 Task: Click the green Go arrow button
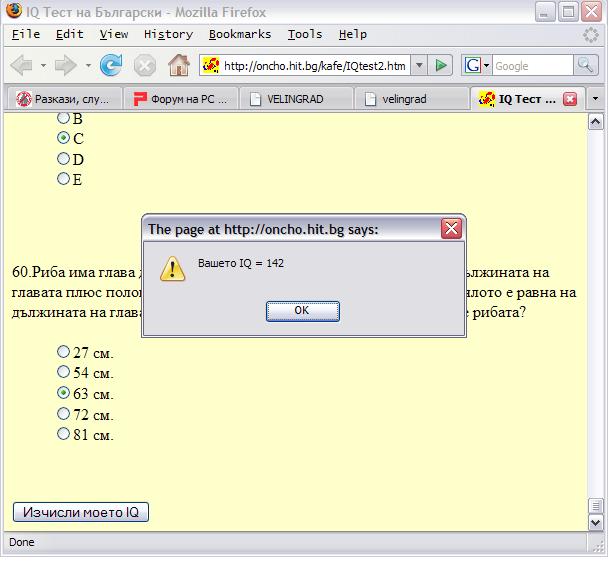441,65
